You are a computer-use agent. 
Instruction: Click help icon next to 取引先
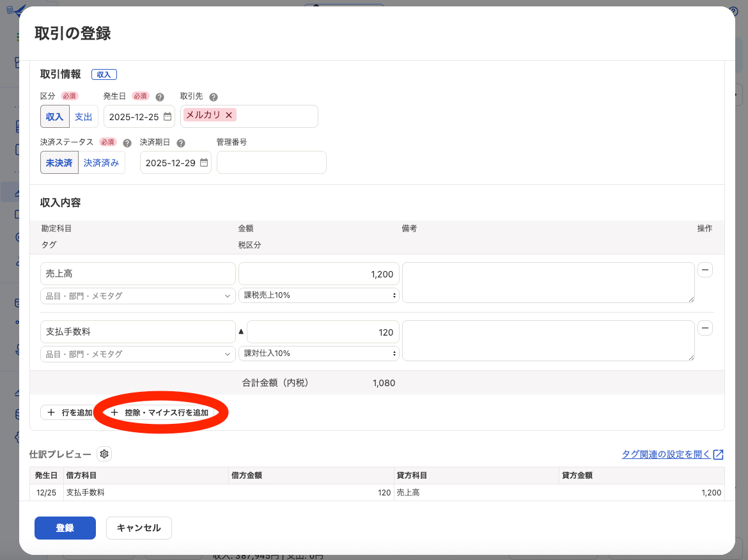click(x=214, y=97)
